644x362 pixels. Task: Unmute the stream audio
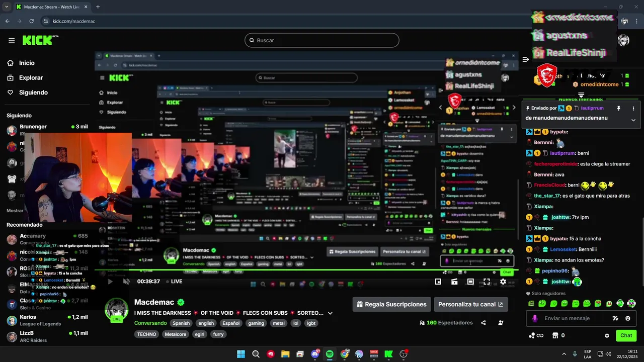pos(126,282)
